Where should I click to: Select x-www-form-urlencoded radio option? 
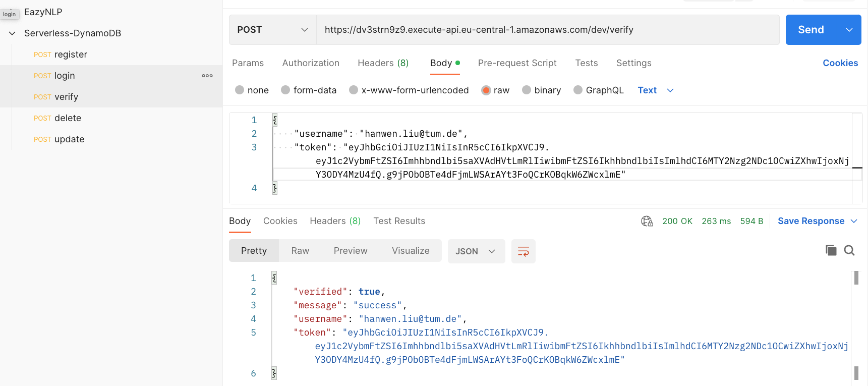354,90
